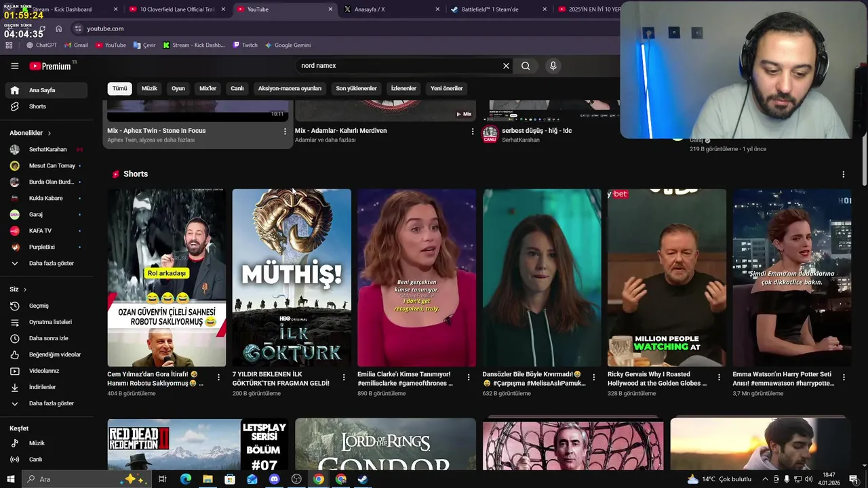868x488 pixels.
Task: Select Aksiyon-macera oyunları chip
Action: (x=290, y=88)
